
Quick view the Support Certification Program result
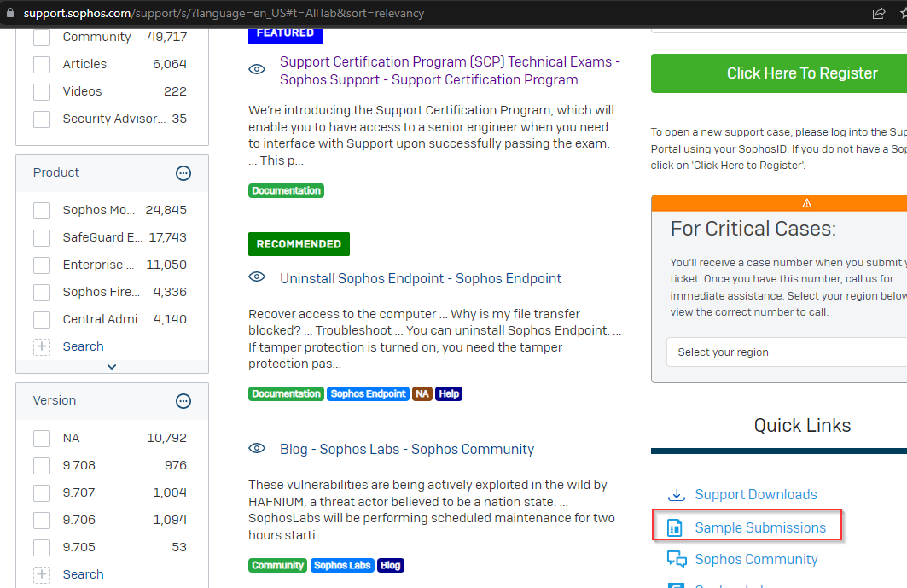[x=257, y=69]
